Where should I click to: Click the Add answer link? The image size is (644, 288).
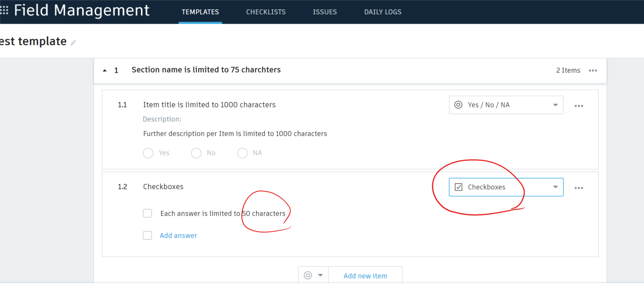click(178, 235)
